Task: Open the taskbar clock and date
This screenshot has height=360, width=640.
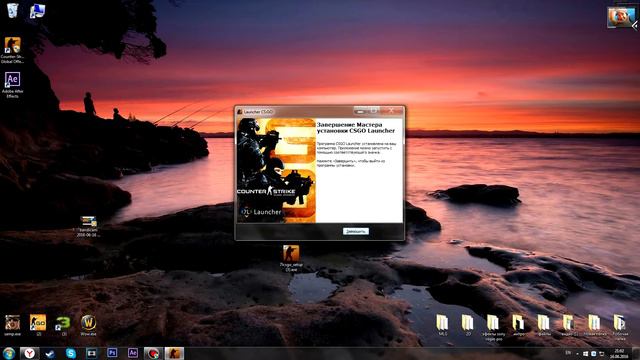Action: (x=619, y=353)
